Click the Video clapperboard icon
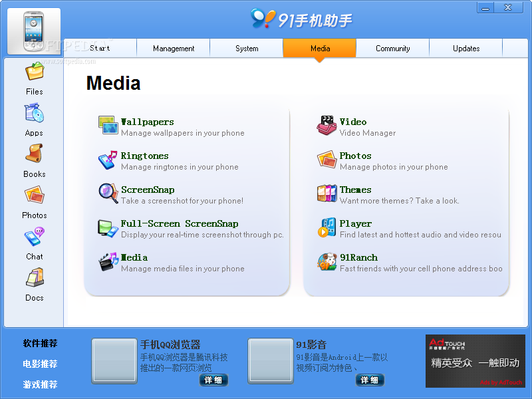Screen dimensions: 532x399 (x=327, y=126)
